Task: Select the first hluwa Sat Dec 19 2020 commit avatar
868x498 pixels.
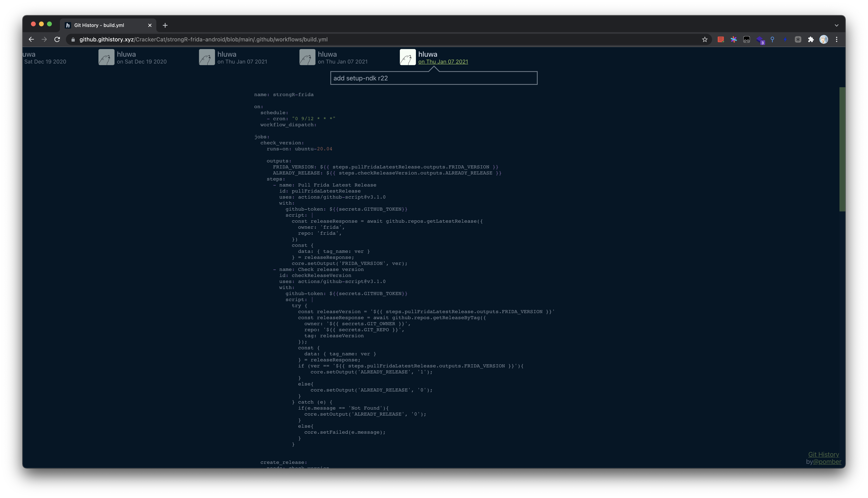Action: [106, 57]
